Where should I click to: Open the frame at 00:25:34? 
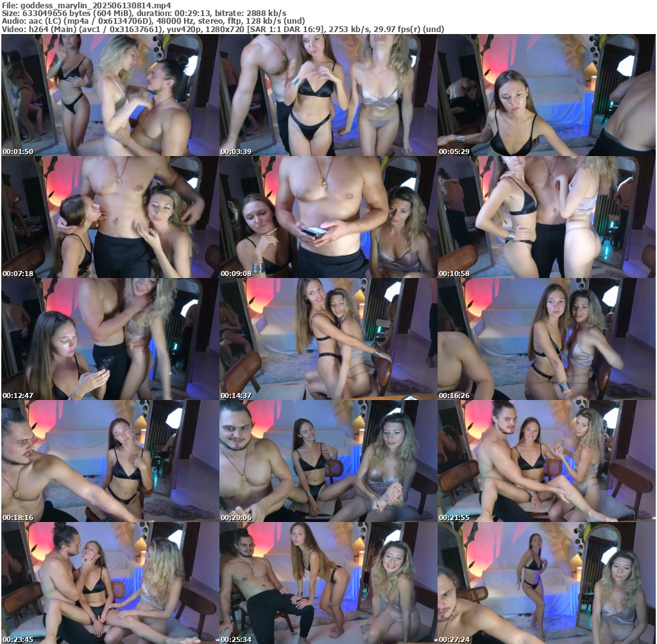click(x=328, y=583)
